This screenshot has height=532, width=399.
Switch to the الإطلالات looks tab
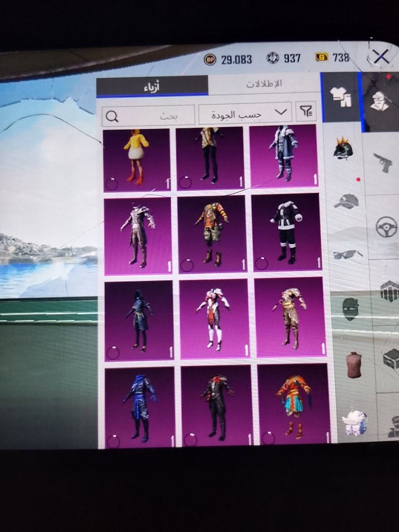click(x=264, y=84)
